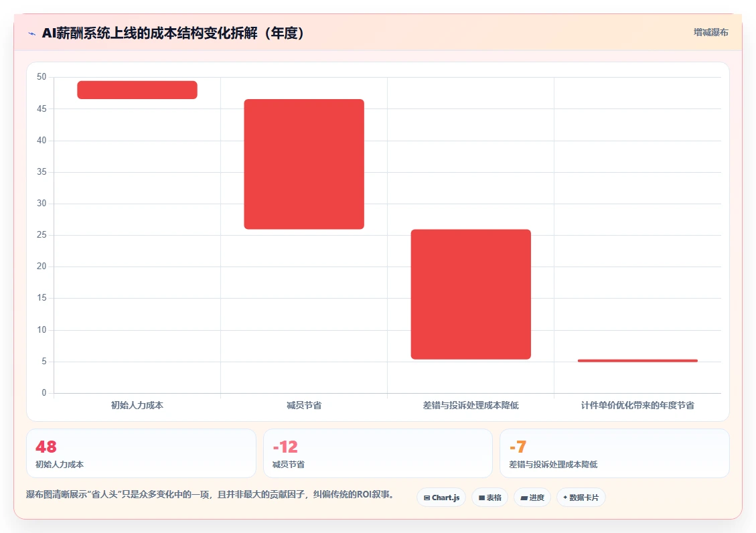
Task: Click x-axis label 差错与投诉处理成本降低
Action: 471,405
